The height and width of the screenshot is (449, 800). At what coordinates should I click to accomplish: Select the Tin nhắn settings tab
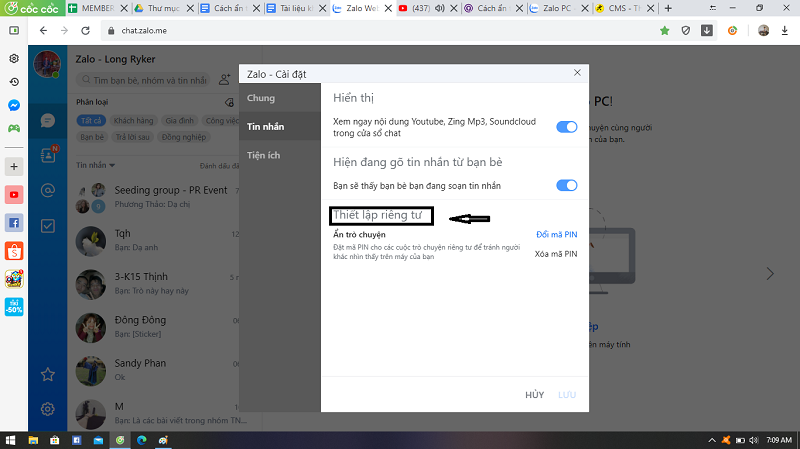pyautogui.click(x=280, y=127)
